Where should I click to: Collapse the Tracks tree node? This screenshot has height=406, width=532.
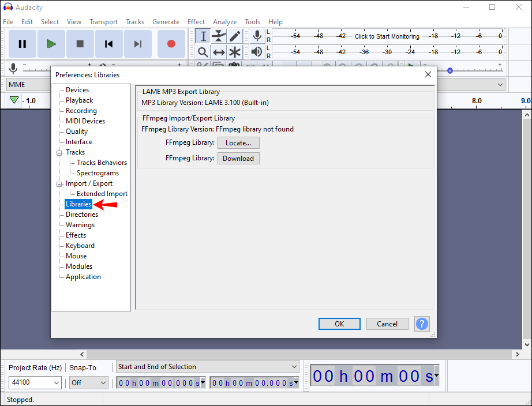(x=59, y=153)
